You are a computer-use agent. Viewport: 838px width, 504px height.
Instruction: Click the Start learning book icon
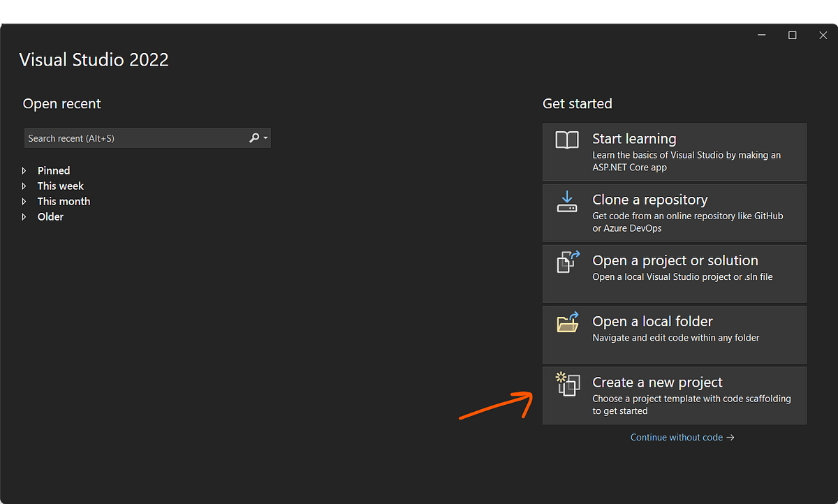coord(568,140)
